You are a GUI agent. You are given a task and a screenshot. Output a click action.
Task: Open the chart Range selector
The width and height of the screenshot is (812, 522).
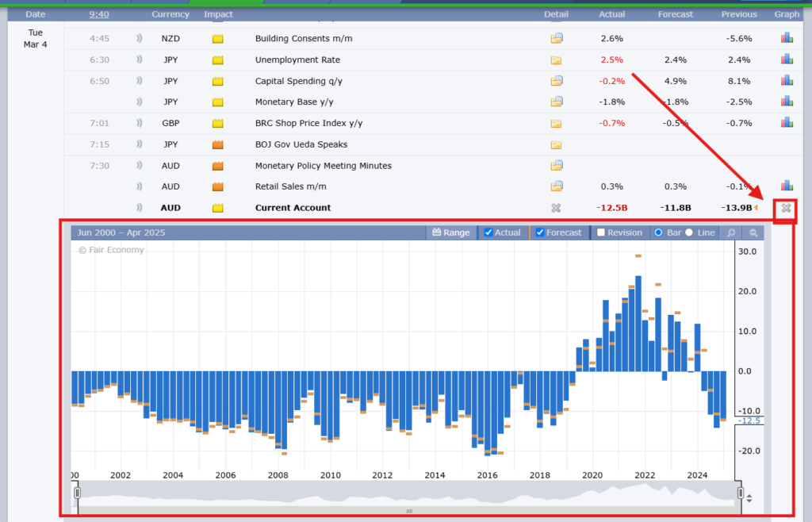tap(451, 232)
